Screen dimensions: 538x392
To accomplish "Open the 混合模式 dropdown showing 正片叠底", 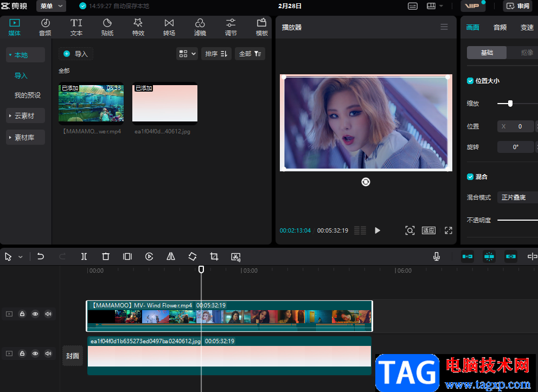I will point(517,197).
